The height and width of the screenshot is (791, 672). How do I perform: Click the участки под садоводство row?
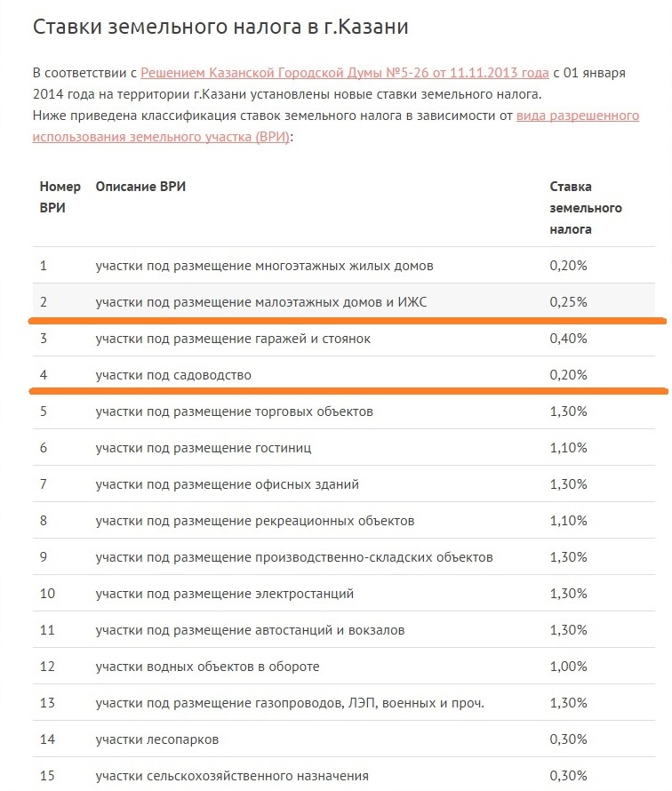(x=344, y=375)
